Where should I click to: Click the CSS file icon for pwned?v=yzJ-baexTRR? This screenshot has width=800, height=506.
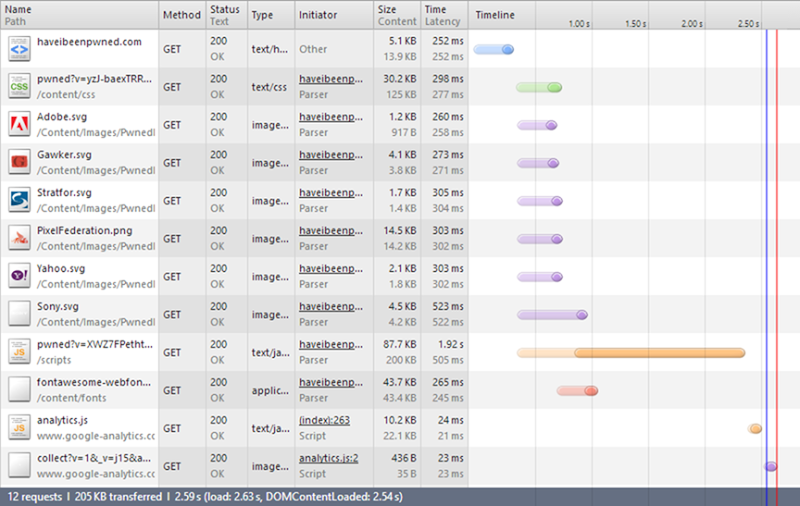pos(19,87)
